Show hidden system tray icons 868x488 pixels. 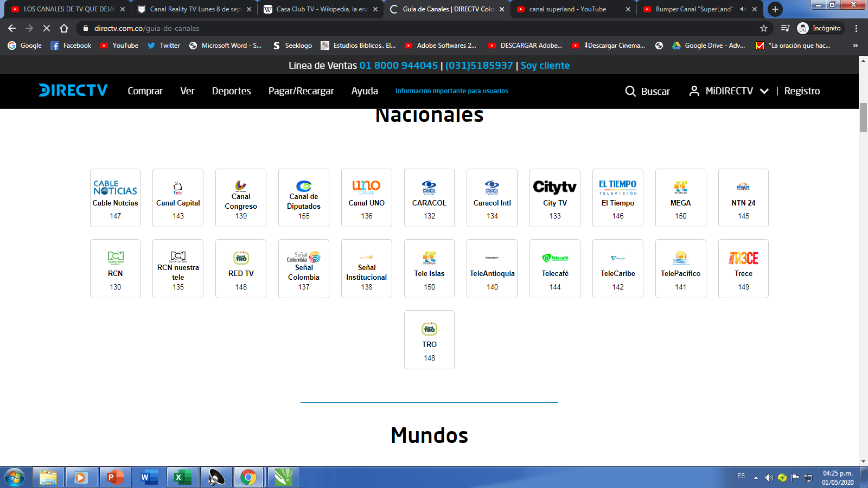(x=756, y=478)
